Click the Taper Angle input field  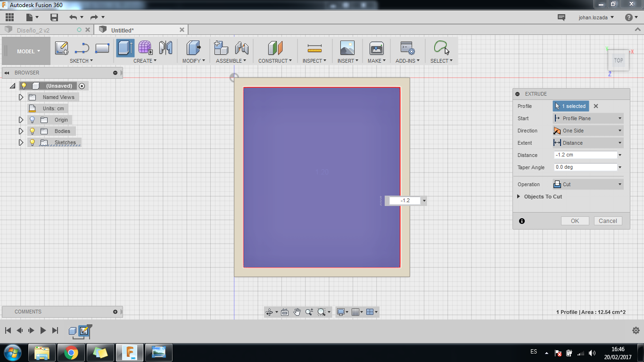585,167
